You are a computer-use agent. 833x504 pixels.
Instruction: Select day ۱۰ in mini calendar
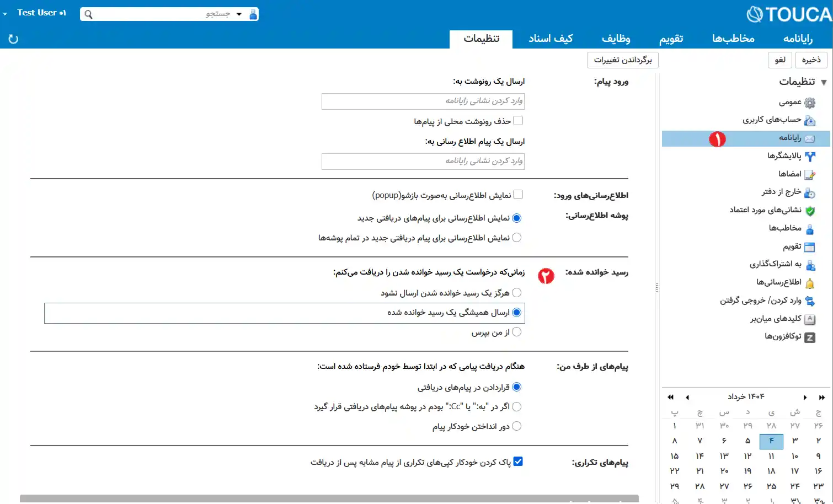pyautogui.click(x=795, y=456)
